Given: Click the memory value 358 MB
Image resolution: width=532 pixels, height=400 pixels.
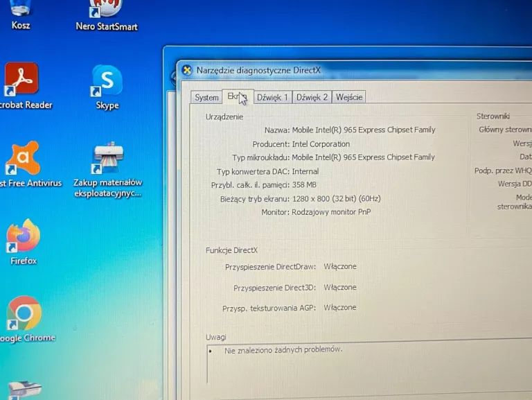Looking at the screenshot, I should 304,185.
